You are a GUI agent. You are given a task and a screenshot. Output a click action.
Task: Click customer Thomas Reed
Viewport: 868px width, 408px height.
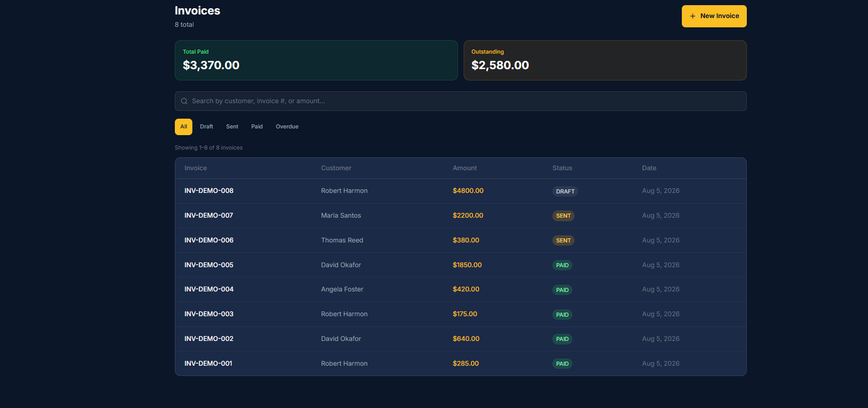click(x=342, y=240)
